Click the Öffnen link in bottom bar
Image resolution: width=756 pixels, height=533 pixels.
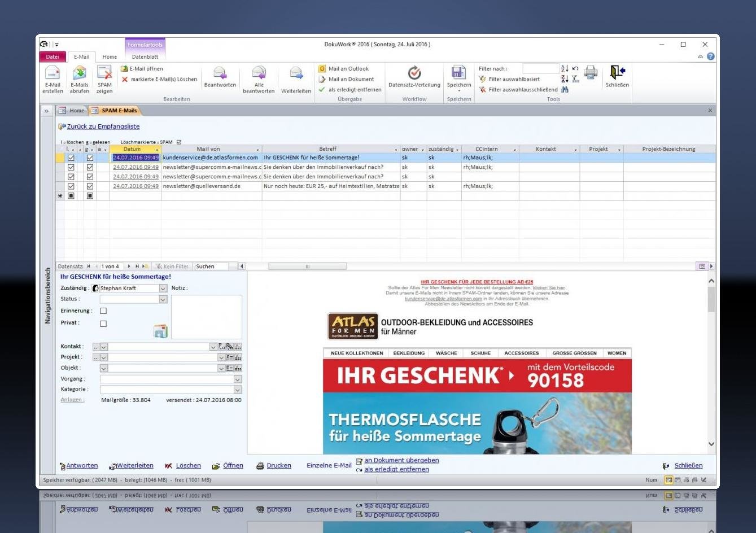[233, 466]
